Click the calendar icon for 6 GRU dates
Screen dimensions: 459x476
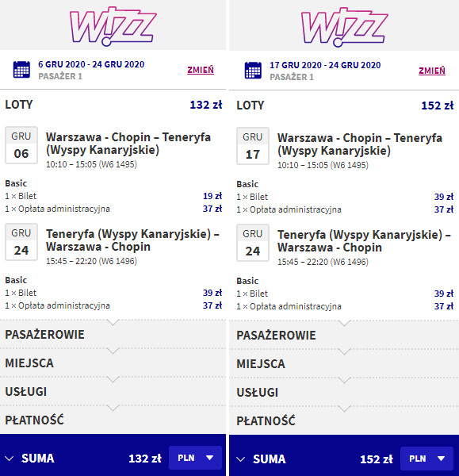(x=21, y=70)
